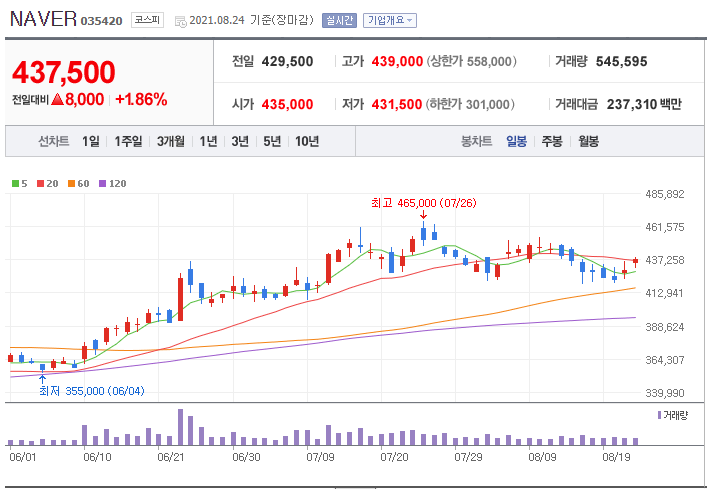The image size is (707, 489).
Task: Click the 거래대금 237,310 백만 value
Action: pyautogui.click(x=644, y=105)
